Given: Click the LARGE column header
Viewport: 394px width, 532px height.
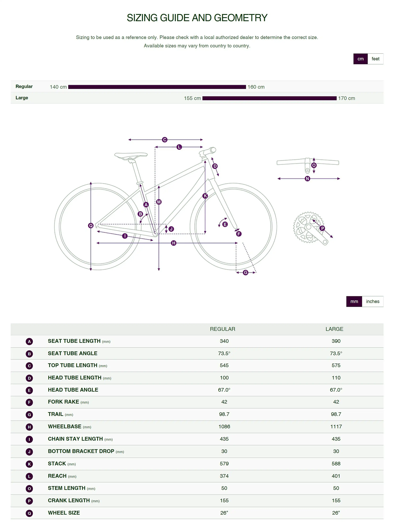Looking at the screenshot, I should [334, 329].
